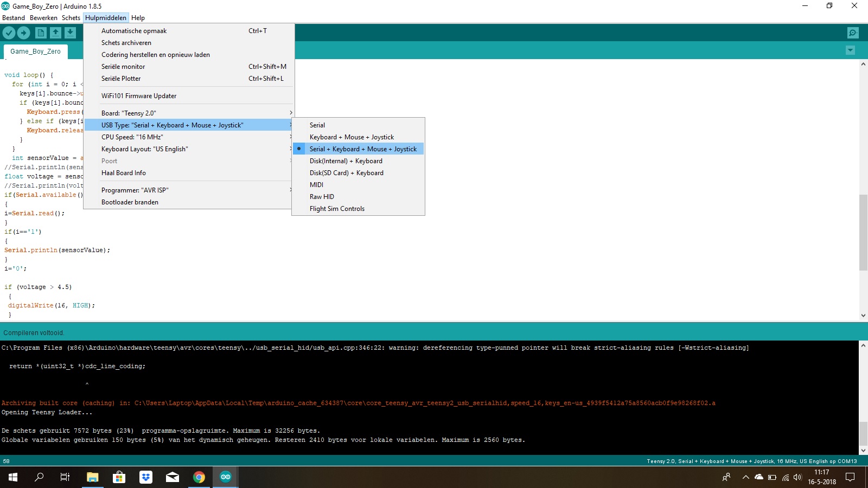Expand the Board: "Teensy 2.0" submenu
The width and height of the screenshot is (868, 488).
tap(189, 113)
